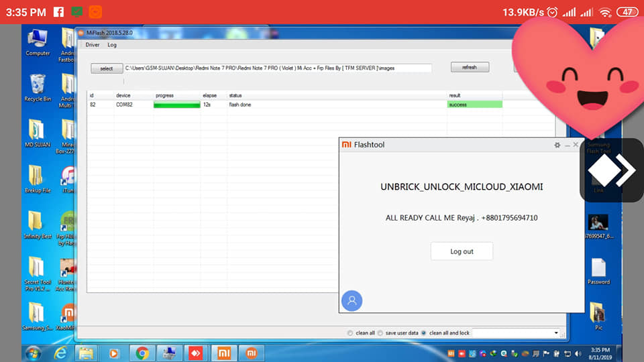Screen dimensions: 644x362
Task: Click the refresh button in MiFlash
Action: [x=470, y=67]
